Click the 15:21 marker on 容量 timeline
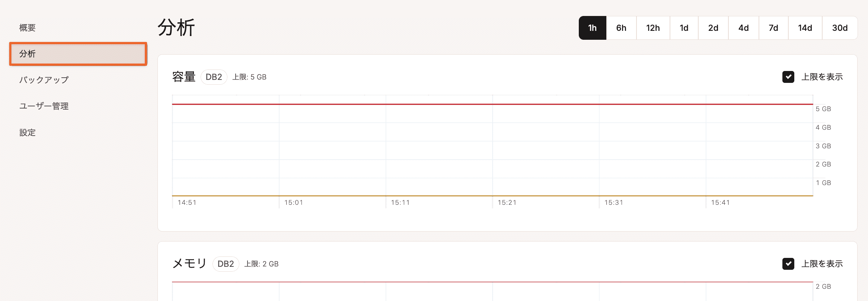 [507, 203]
